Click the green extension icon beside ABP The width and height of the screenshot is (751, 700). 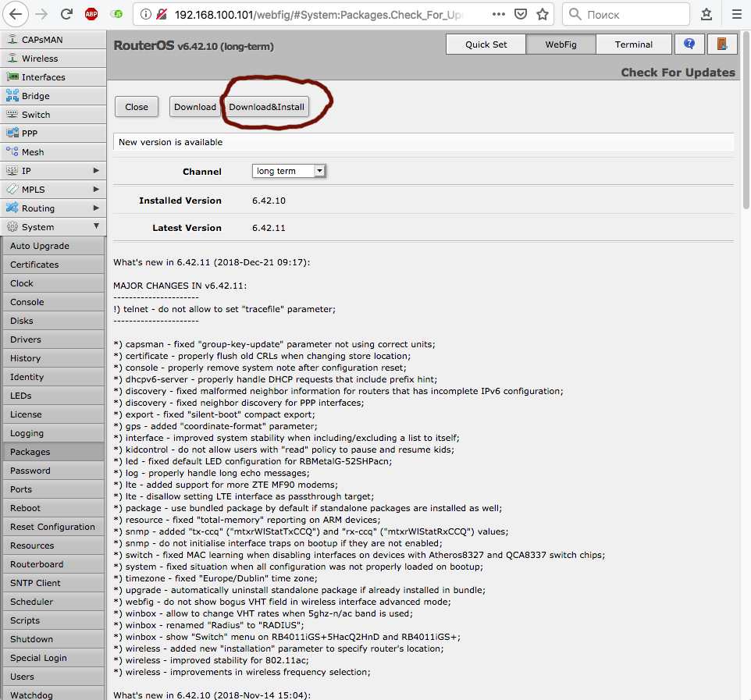pyautogui.click(x=116, y=14)
